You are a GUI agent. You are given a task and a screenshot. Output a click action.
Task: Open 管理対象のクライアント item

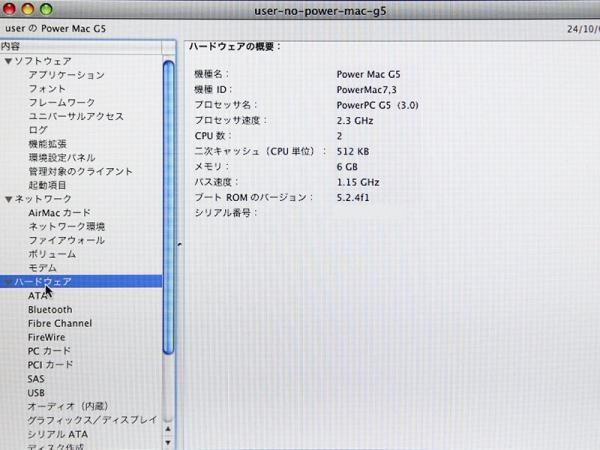[80, 171]
